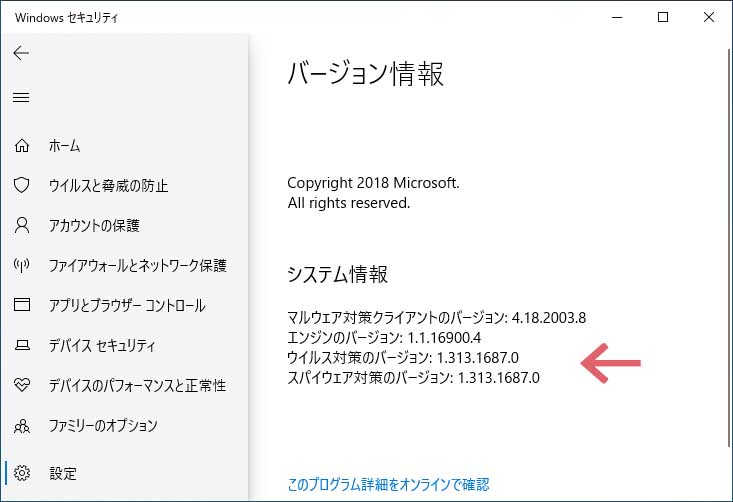The height and width of the screenshot is (502, 733).
Task: Click the バージョン情報 heading
Action: tap(365, 73)
